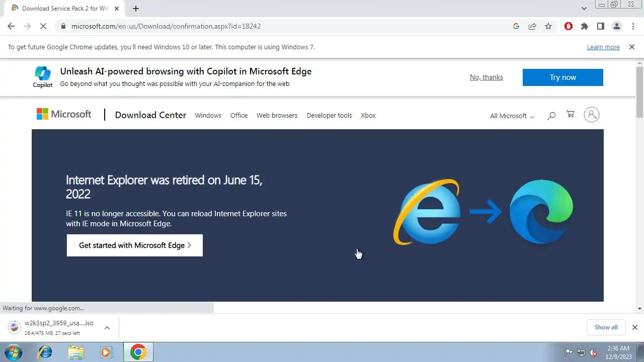Click the address bar URL

pos(166,26)
